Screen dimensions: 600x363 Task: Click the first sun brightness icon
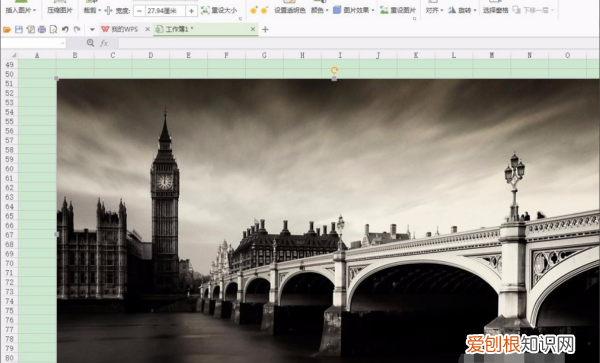tap(253, 10)
